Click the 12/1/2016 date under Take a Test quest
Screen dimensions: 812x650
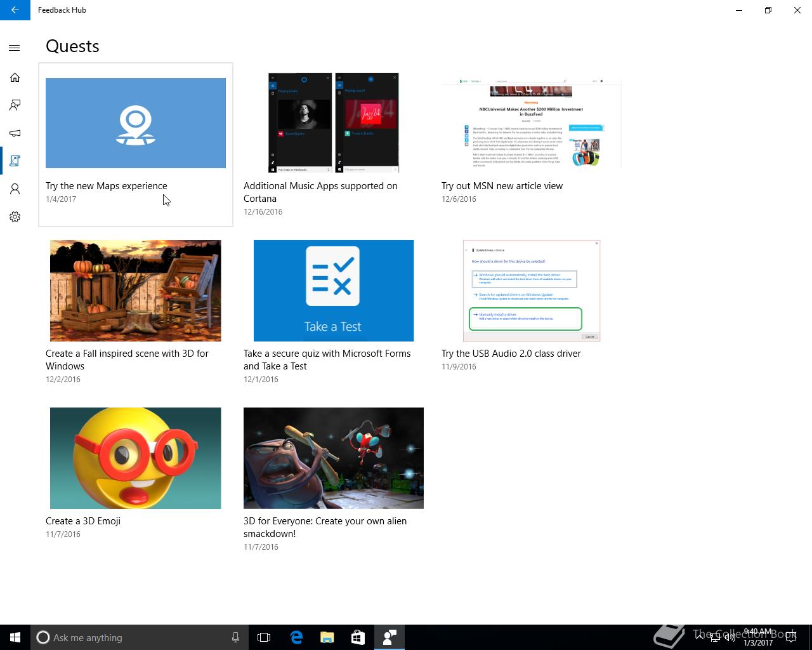[261, 380]
